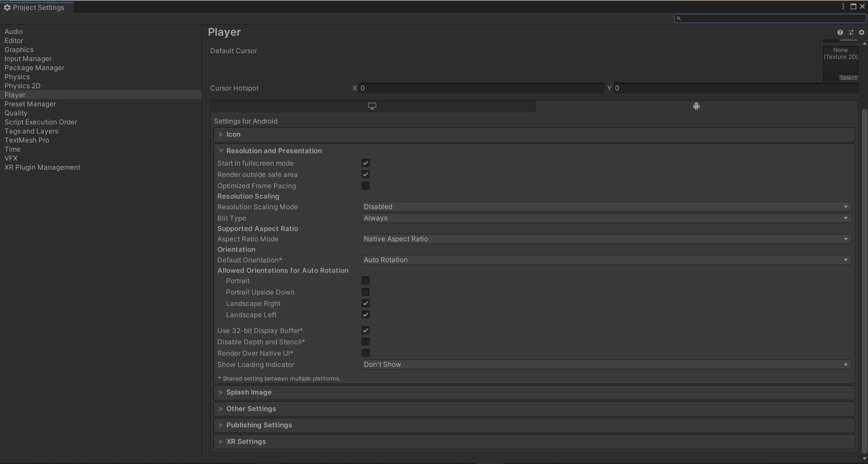
Task: Enable Disable Depth and Stencil option
Action: pyautogui.click(x=366, y=342)
